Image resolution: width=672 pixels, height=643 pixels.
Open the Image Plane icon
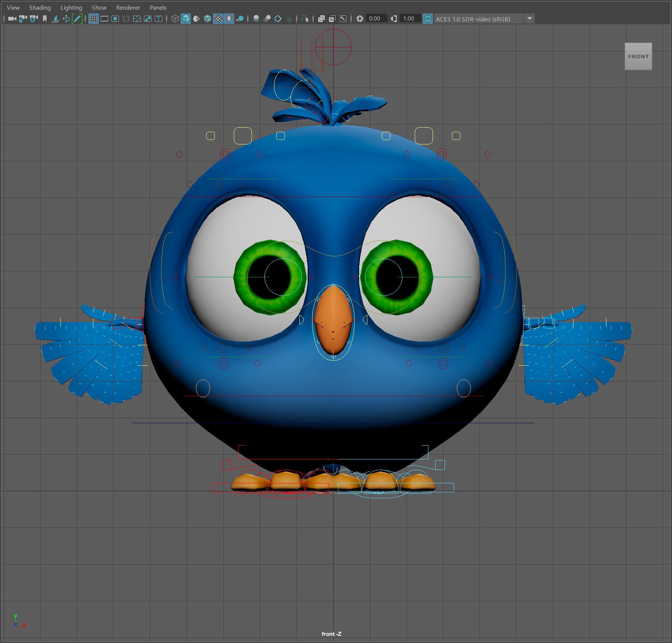point(56,19)
